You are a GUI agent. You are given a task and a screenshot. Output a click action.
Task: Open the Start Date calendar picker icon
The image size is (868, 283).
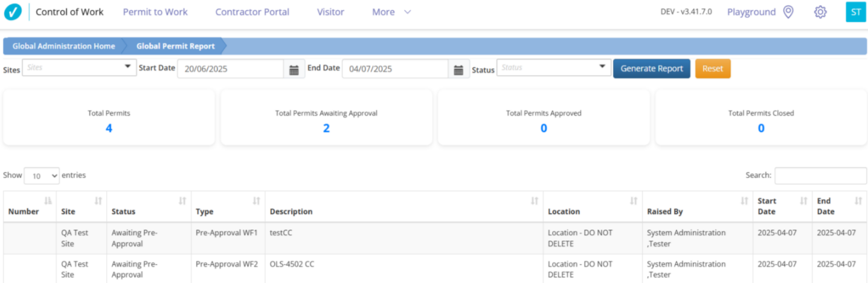click(x=294, y=70)
